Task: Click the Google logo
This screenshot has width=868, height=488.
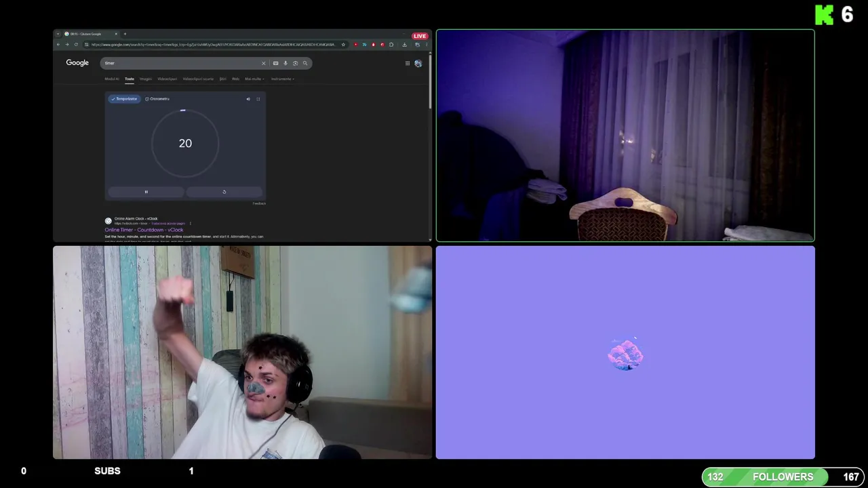Action: 77,63
